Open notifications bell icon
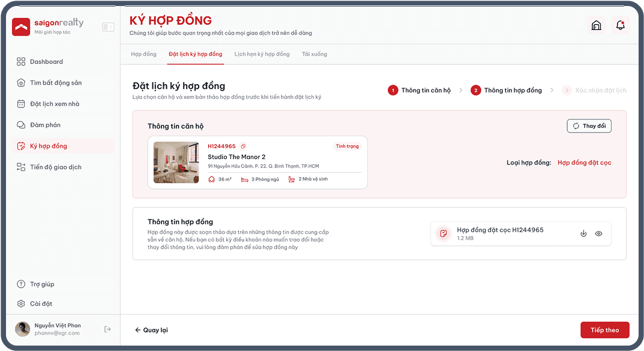Image resolution: width=644 pixels, height=351 pixels. (621, 26)
